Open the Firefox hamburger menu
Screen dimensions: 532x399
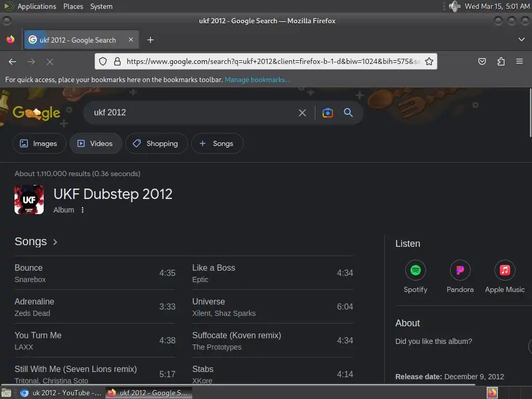519,61
